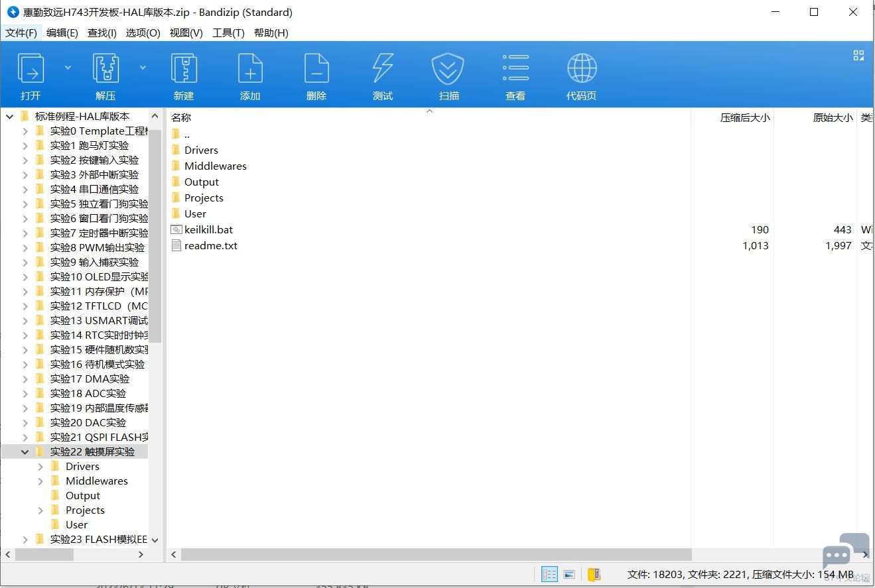Click the Bandizip app icon in the title bar
Image resolution: width=875 pixels, height=588 pixels.
tap(13, 12)
